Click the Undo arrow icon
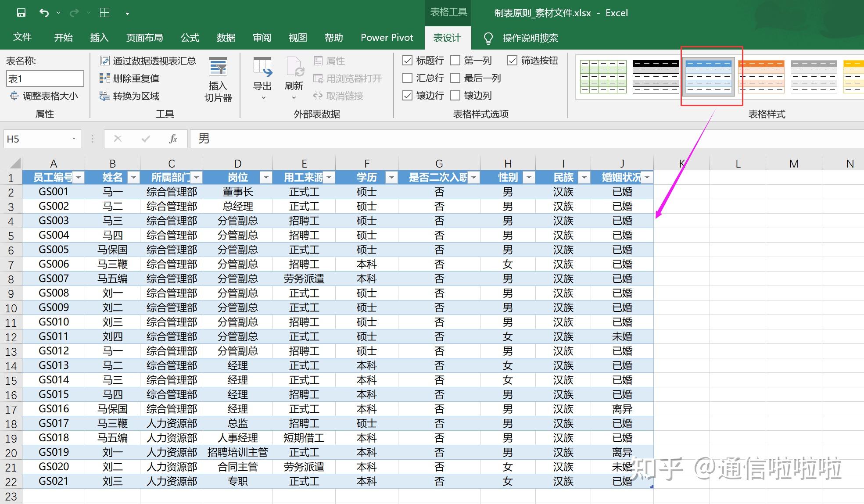The height and width of the screenshot is (504, 864). click(44, 13)
